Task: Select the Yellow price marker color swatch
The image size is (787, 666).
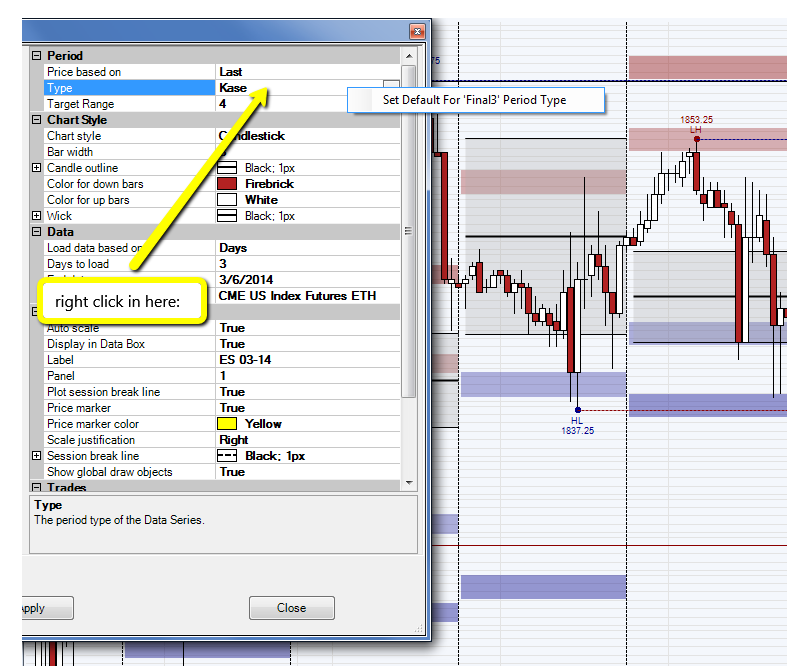Action: click(x=227, y=424)
